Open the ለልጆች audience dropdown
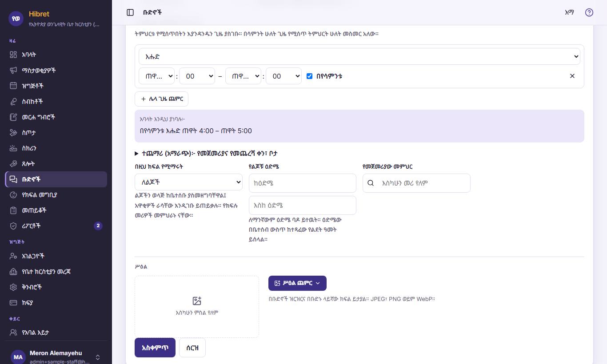607x364 pixels. (x=188, y=182)
